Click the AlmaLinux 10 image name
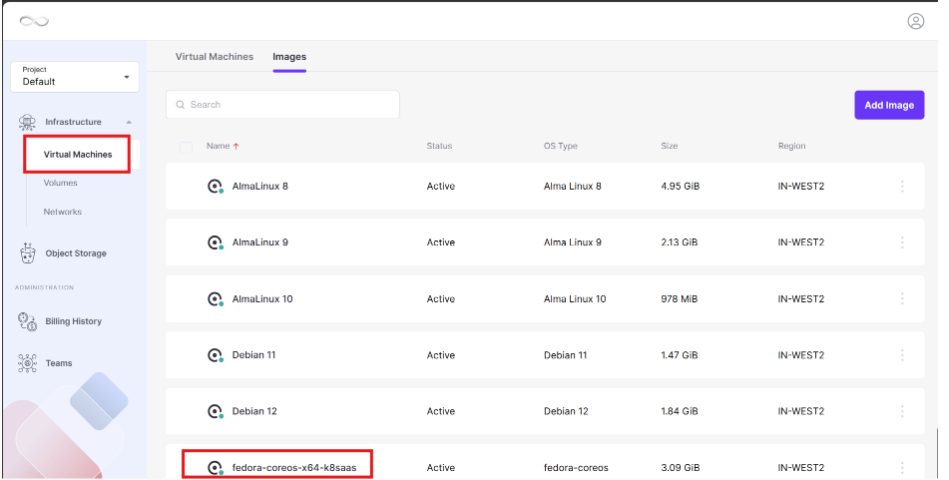 pyautogui.click(x=263, y=299)
